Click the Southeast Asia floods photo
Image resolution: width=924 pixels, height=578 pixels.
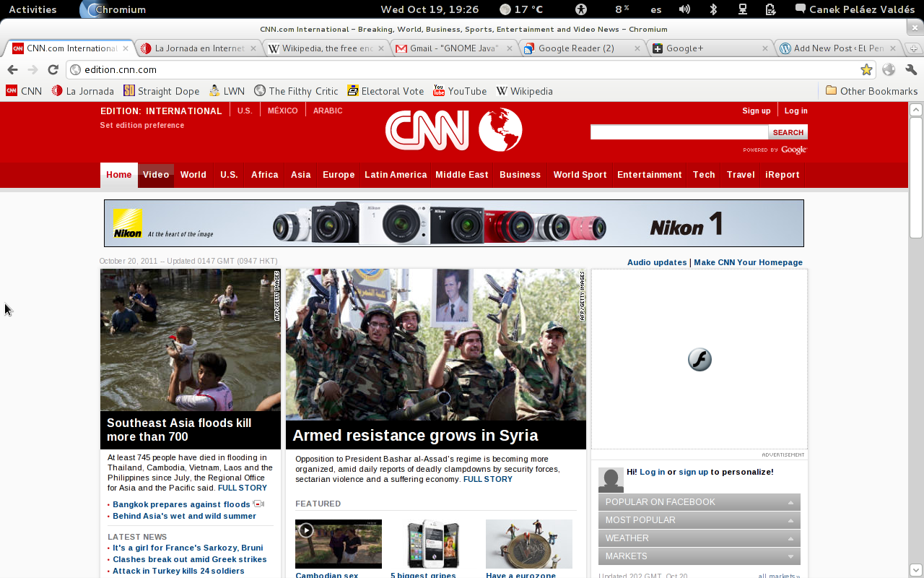191,340
